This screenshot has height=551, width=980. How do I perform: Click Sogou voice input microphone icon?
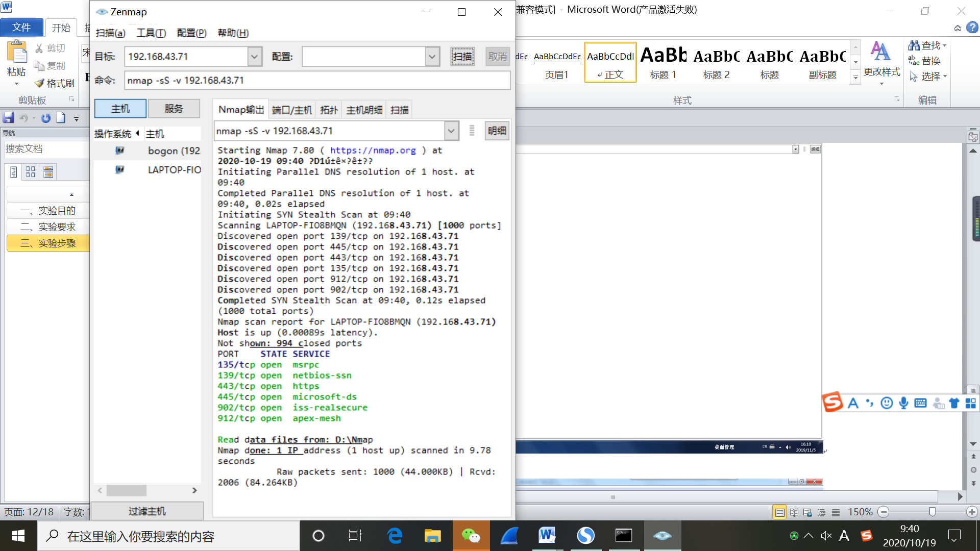tap(903, 403)
